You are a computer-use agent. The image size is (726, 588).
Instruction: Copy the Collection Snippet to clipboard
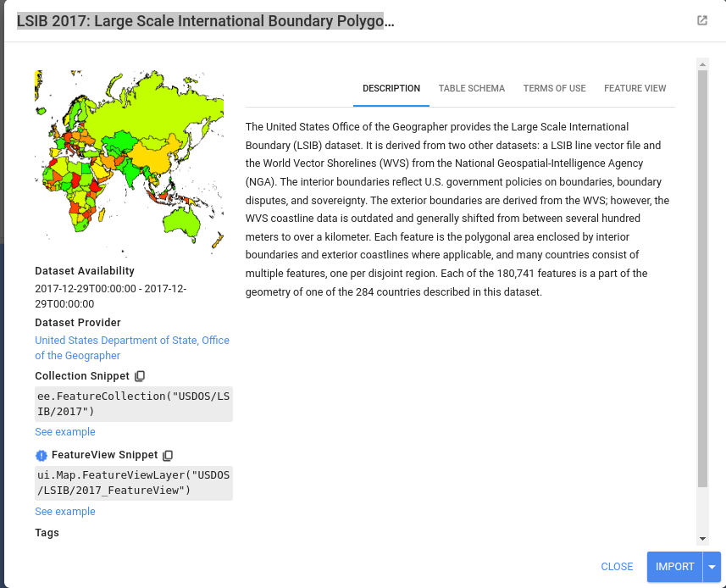(x=140, y=376)
